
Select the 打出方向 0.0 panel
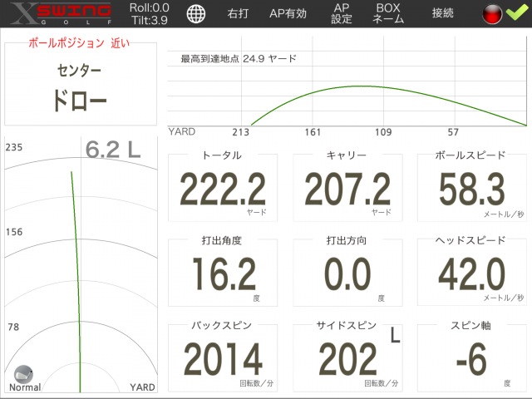point(347,273)
